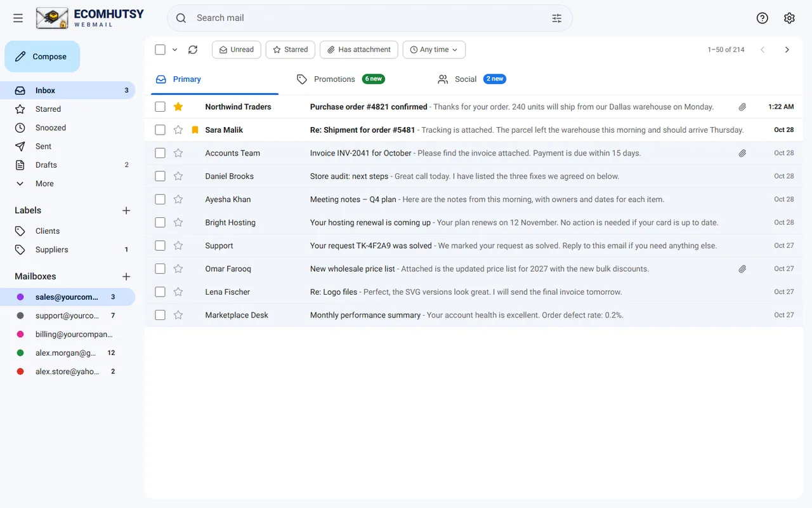Select the Bright Hosting email checkbox
The width and height of the screenshot is (812, 508).
coord(160,222)
